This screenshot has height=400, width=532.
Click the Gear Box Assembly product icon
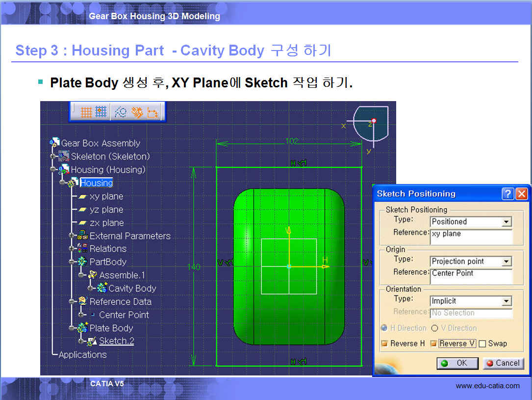point(54,143)
